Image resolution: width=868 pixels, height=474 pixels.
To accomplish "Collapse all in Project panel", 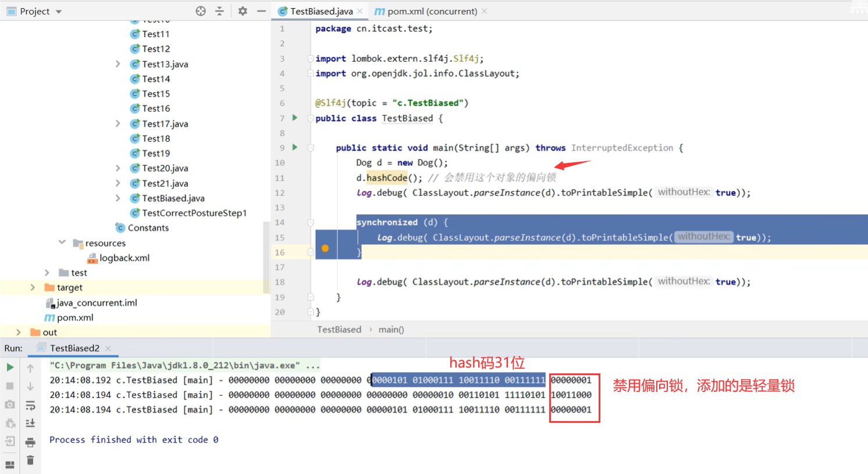I will [x=219, y=11].
